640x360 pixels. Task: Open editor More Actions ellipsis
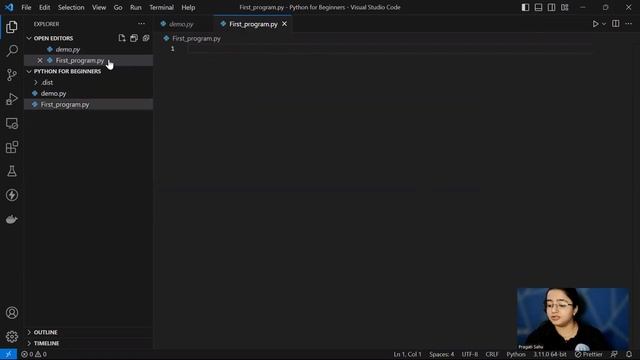629,24
